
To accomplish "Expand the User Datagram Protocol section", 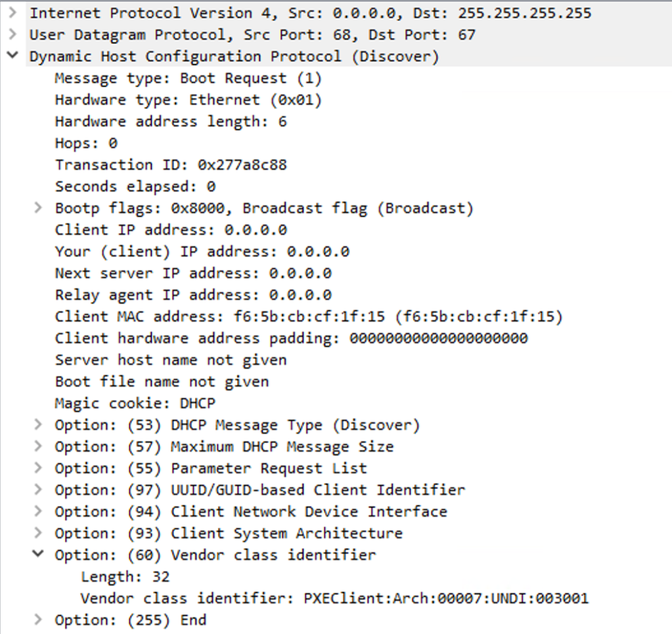I will pos(12,35).
